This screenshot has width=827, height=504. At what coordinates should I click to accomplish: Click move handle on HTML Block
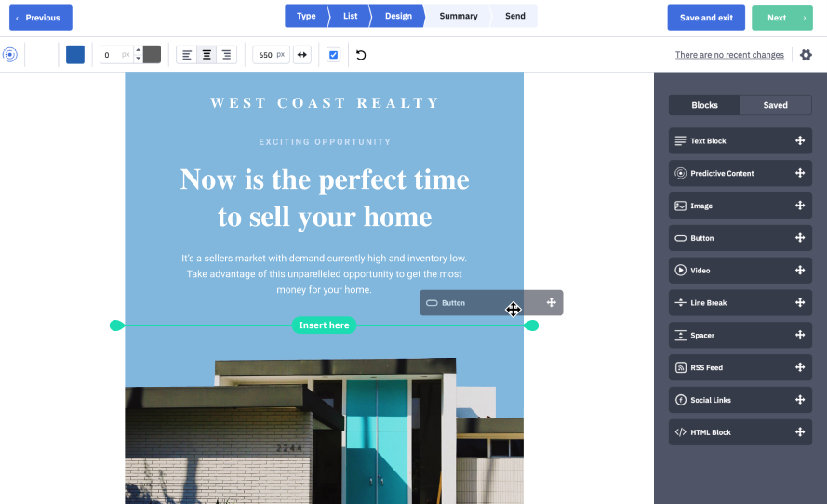point(800,432)
